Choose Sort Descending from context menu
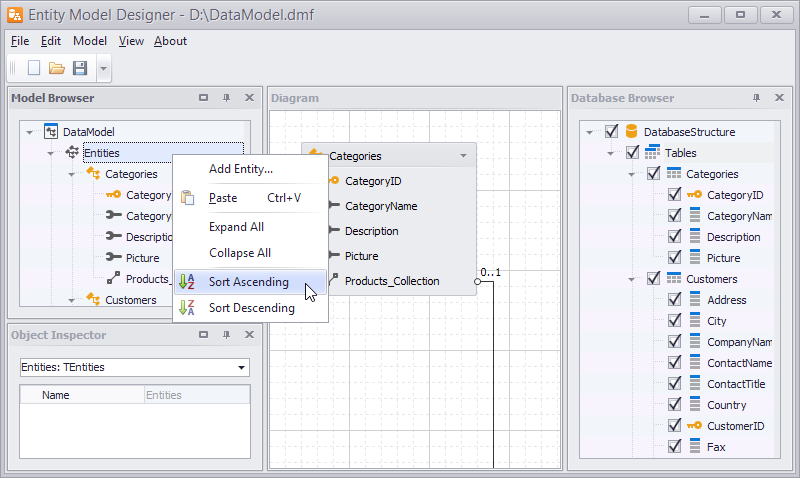The image size is (800, 478). click(251, 308)
